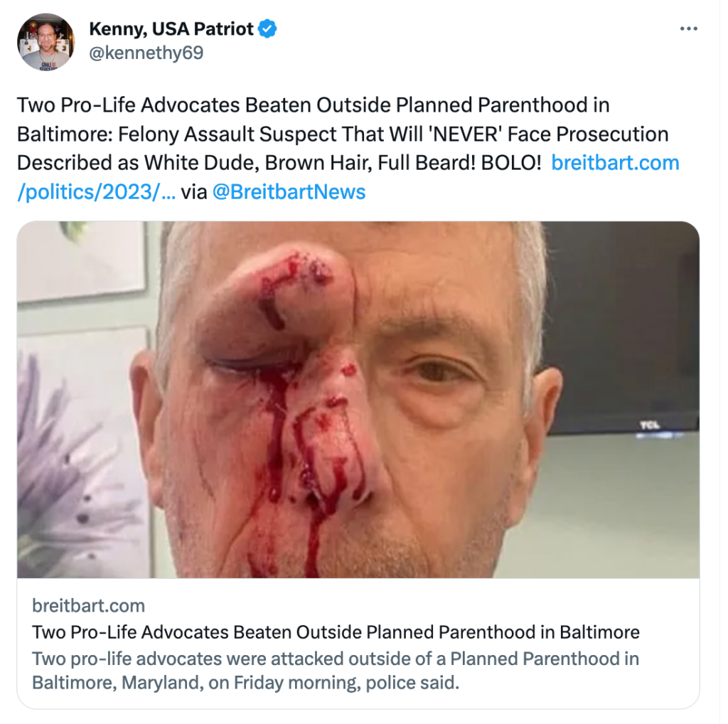This screenshot has height=724, width=728.
Task: Follow the breitbart.com link in tweet text
Action: point(615,163)
